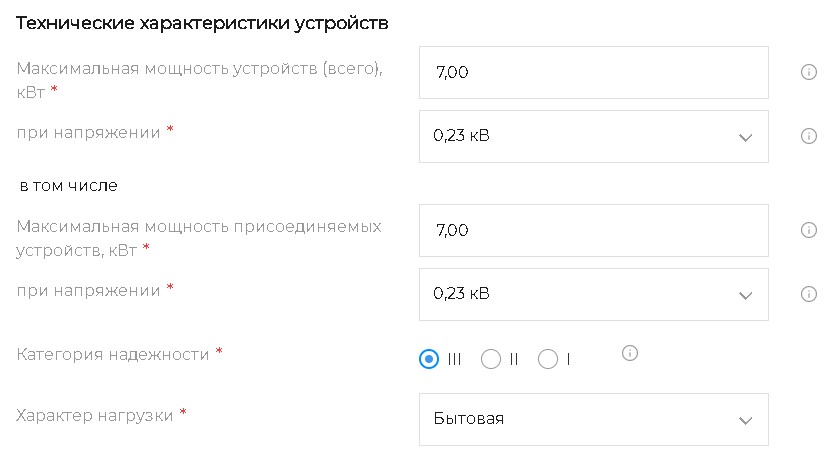
Task: Click the Характер нагрузки label
Action: click(95, 414)
